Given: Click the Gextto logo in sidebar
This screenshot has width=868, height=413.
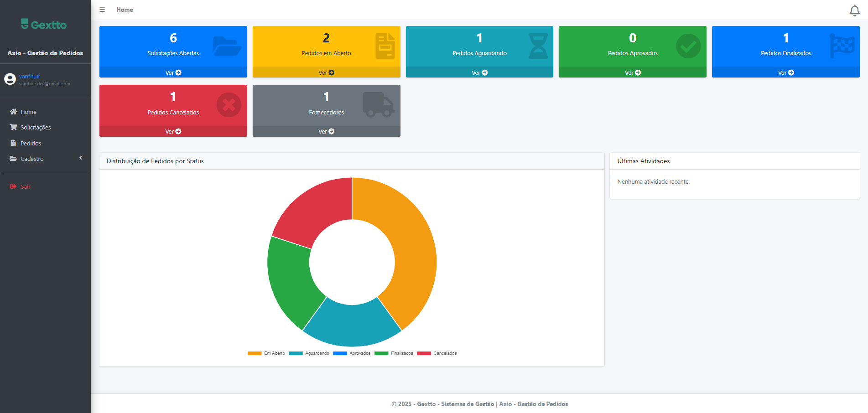Looking at the screenshot, I should (x=44, y=25).
